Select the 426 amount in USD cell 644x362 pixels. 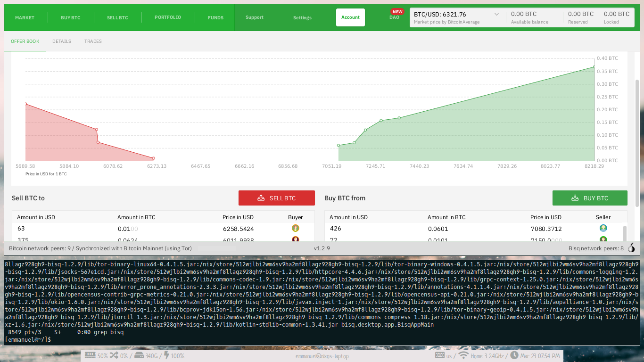pyautogui.click(x=335, y=229)
